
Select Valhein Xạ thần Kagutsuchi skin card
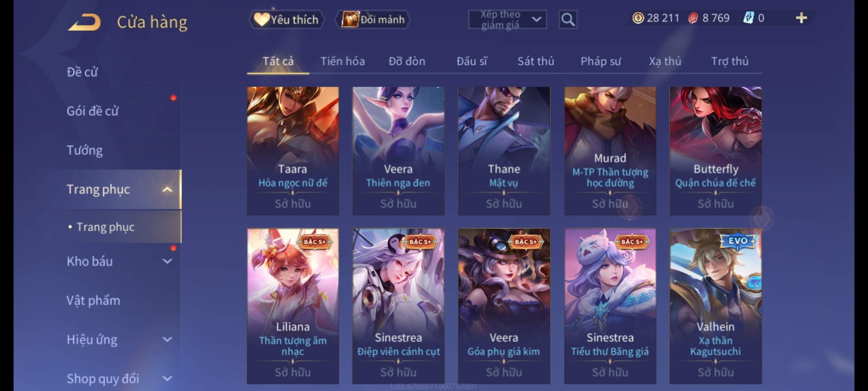[715, 306]
